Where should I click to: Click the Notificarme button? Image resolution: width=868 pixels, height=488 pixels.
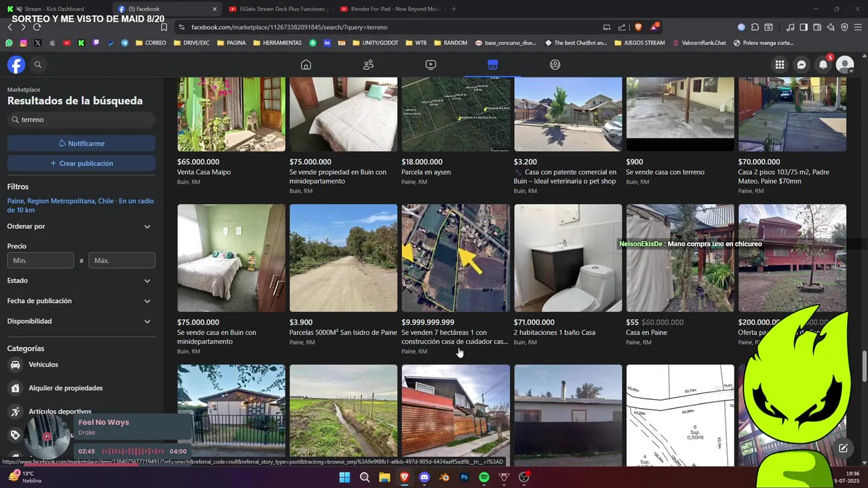tap(81, 144)
